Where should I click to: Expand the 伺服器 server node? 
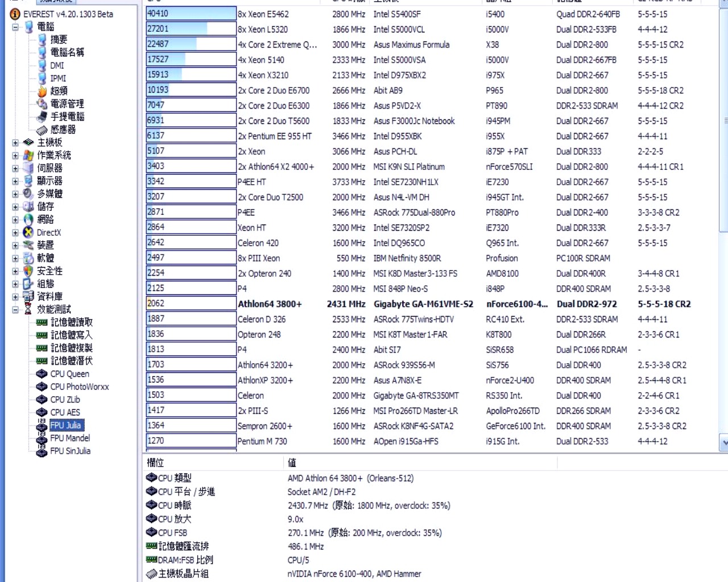pos(15,168)
